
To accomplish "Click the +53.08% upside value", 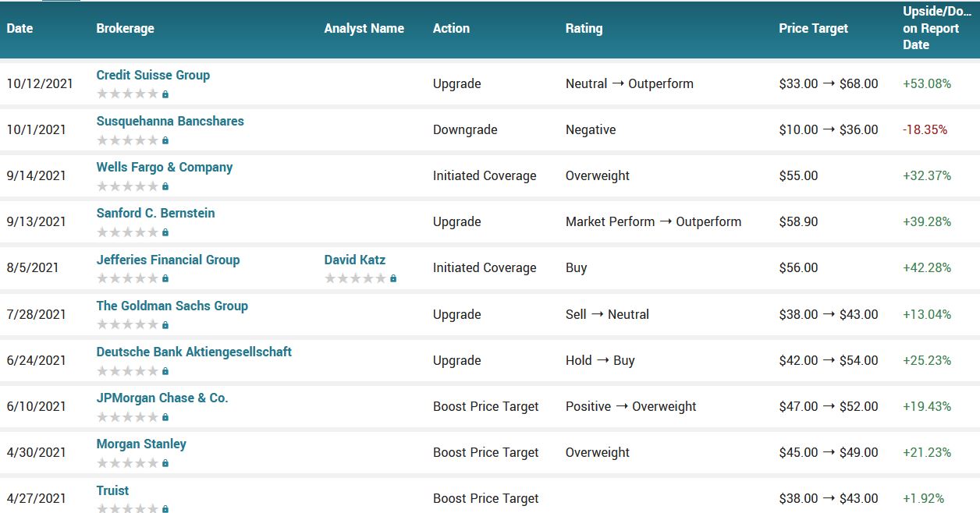I will 927,83.
